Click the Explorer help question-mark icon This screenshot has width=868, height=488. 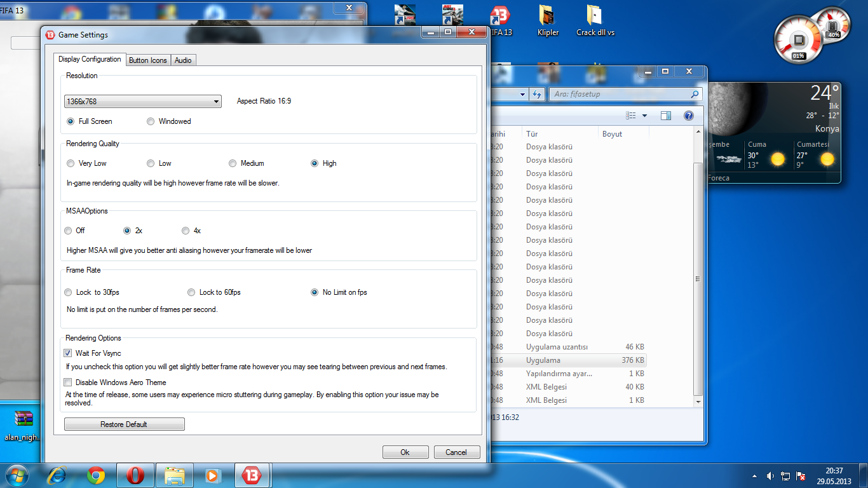pyautogui.click(x=688, y=116)
